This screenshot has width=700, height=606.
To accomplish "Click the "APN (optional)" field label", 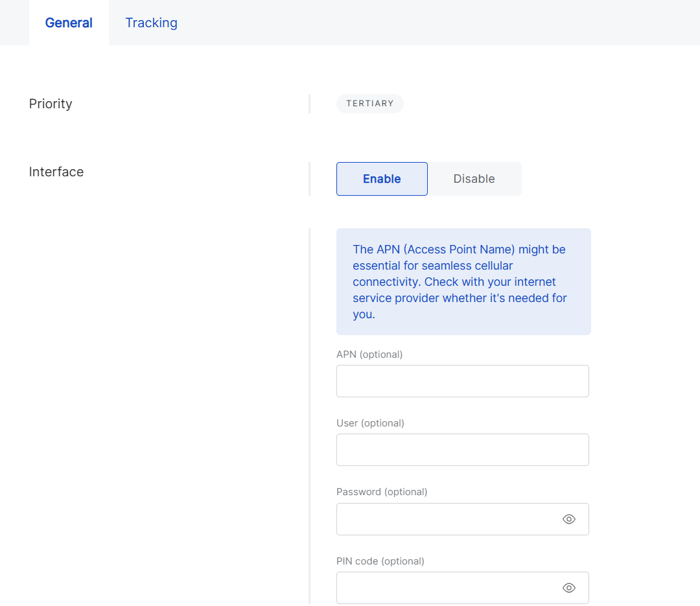I will click(x=369, y=355).
